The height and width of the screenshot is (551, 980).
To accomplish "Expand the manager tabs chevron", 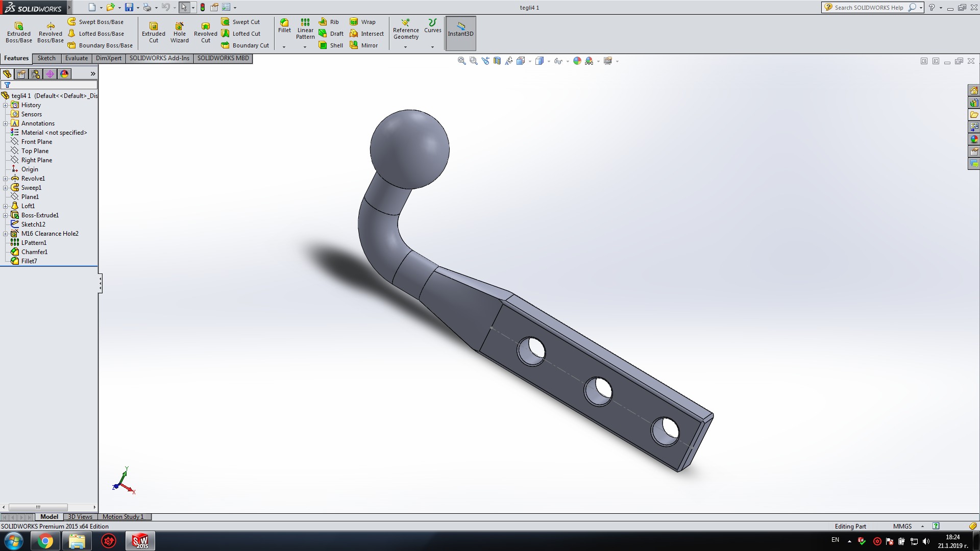I will point(93,74).
